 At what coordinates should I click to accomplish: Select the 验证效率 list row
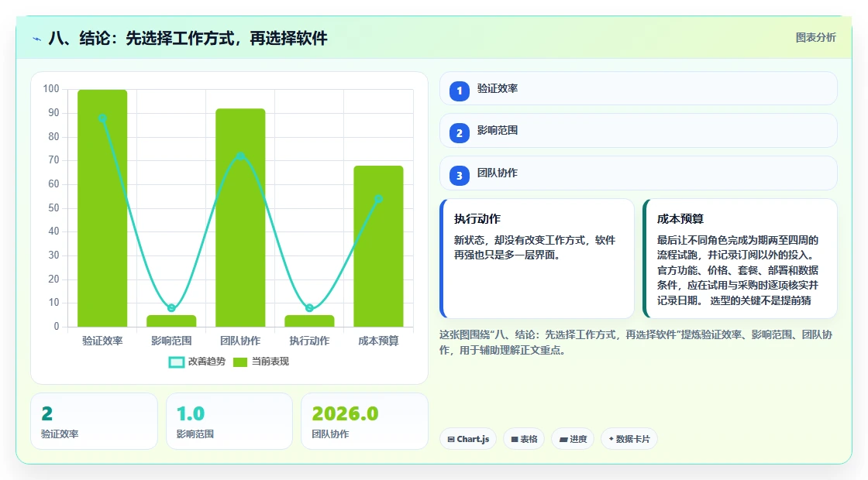[x=639, y=88]
